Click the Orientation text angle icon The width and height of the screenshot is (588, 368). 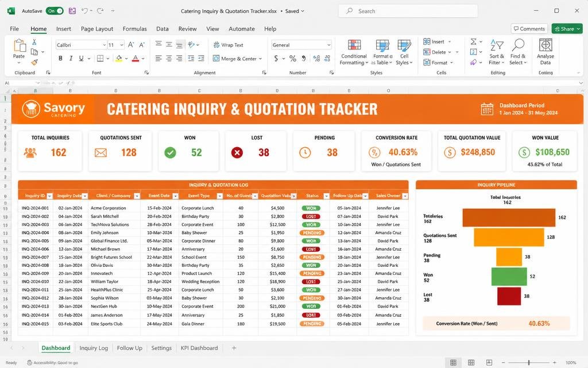point(191,45)
